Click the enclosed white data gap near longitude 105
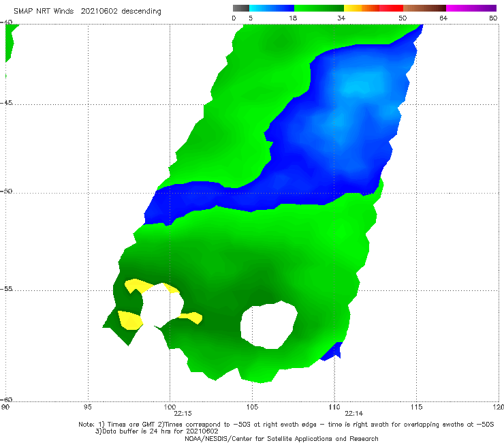Screen dimensions: 504x443 pos(268,325)
